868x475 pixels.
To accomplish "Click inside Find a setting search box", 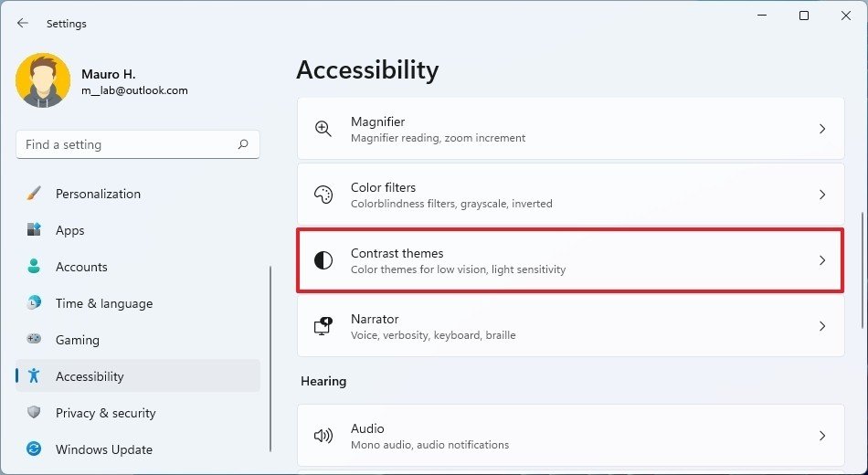I will 138,144.
